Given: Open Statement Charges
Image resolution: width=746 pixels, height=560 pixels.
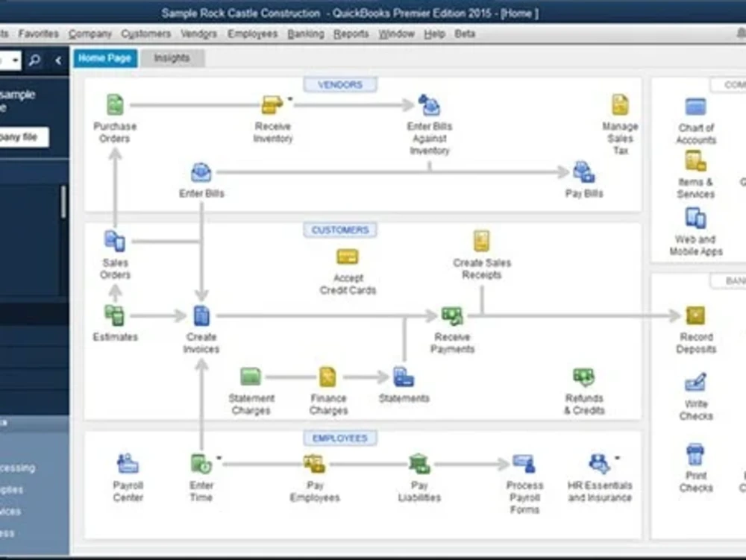Looking at the screenshot, I should tap(251, 377).
